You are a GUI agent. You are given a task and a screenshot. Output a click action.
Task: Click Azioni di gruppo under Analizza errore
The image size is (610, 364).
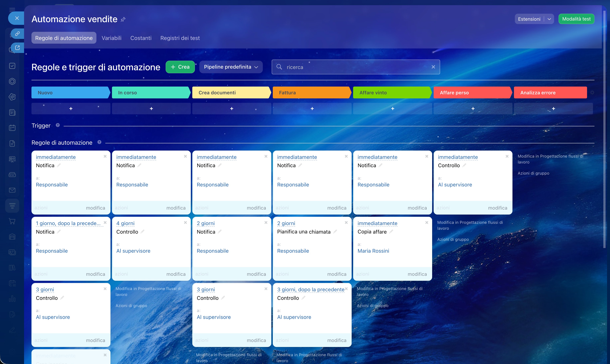(x=533, y=173)
